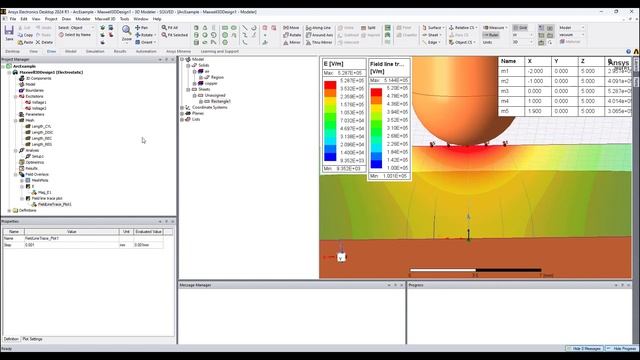Activate the Pan tool
The width and height of the screenshot is (640, 360).
click(x=142, y=28)
